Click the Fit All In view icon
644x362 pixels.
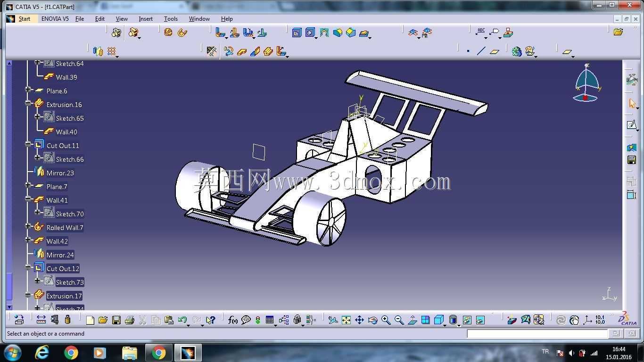pos(346,320)
